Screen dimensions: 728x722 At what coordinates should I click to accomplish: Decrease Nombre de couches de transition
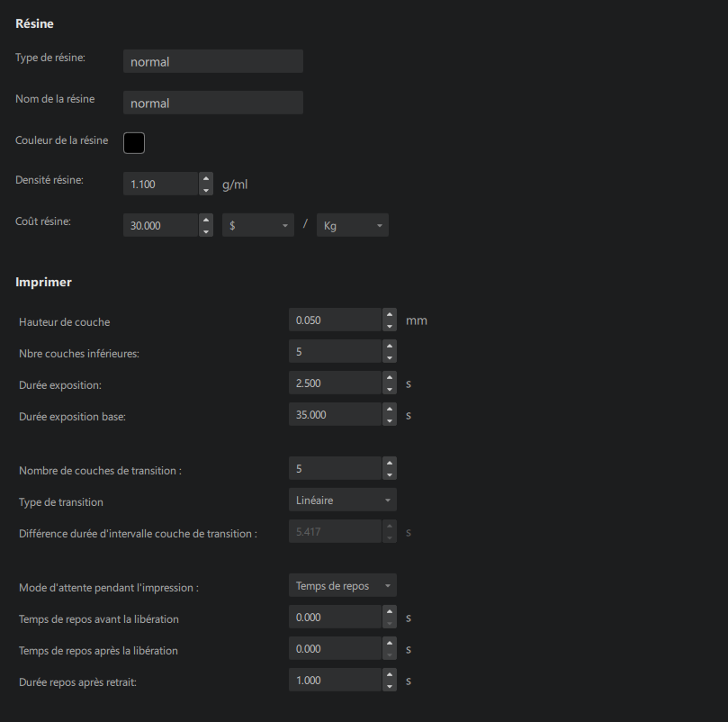tap(390, 474)
